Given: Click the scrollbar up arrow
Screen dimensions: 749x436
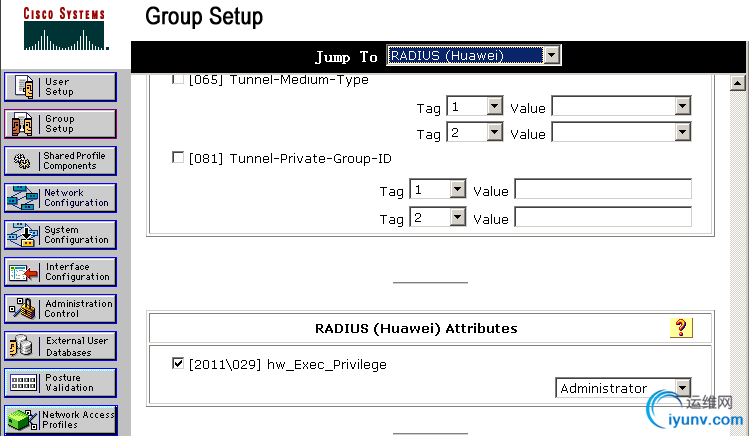Looking at the screenshot, I should pos(738,83).
